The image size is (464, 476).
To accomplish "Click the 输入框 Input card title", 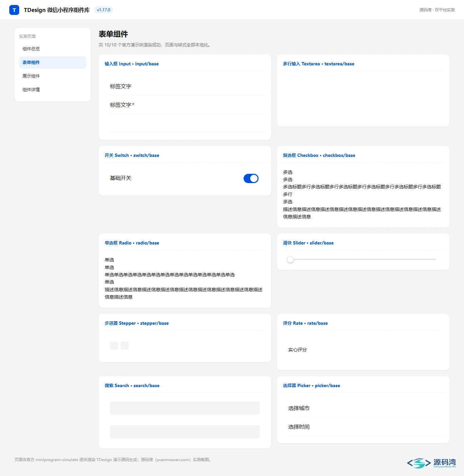I will (132, 64).
